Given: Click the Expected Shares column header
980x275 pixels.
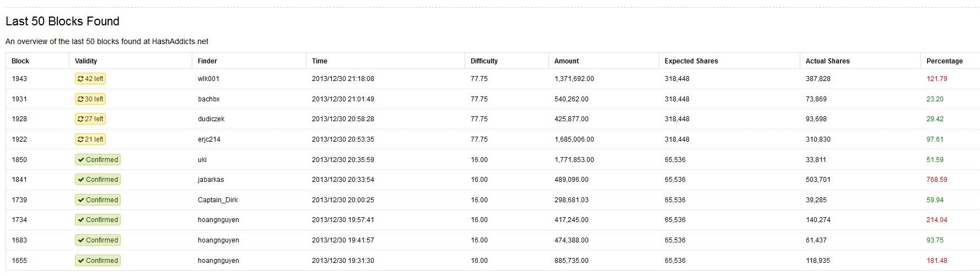Looking at the screenshot, I should point(691,61).
